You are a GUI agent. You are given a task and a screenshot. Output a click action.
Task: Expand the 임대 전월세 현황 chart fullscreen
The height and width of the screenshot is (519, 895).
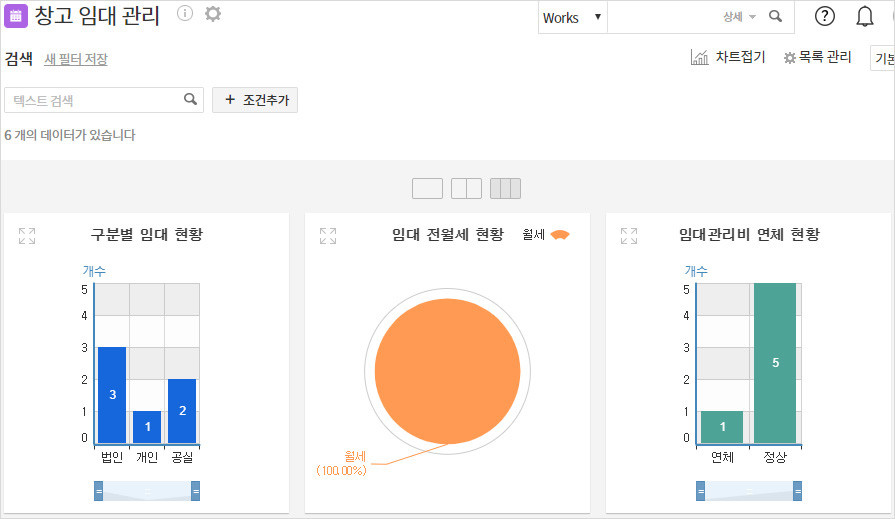(328, 236)
